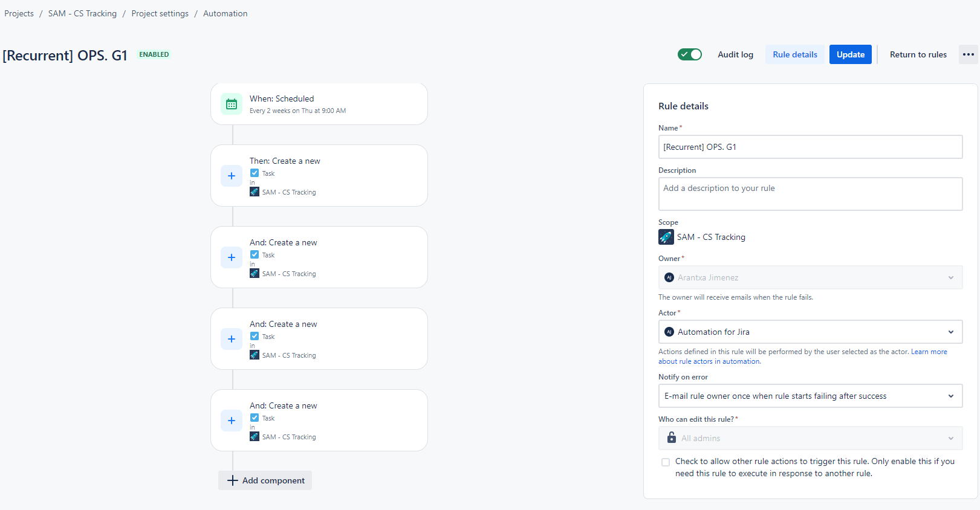Open the Audit log tab
Screen dimensions: 980x510
click(x=735, y=54)
